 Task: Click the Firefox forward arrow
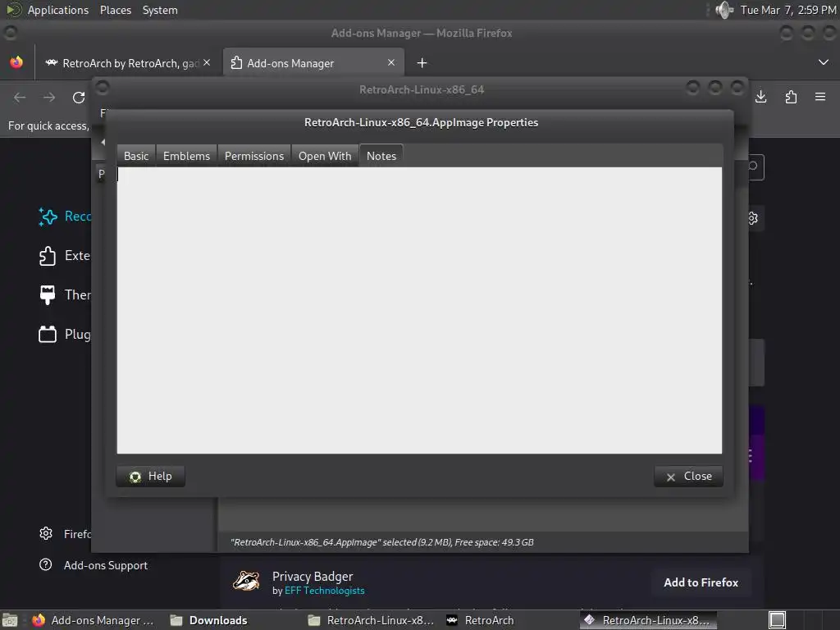tap(49, 98)
